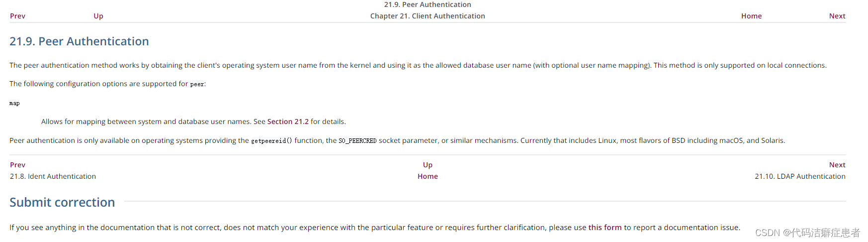Click the Submit correction heading

[x=62, y=202]
